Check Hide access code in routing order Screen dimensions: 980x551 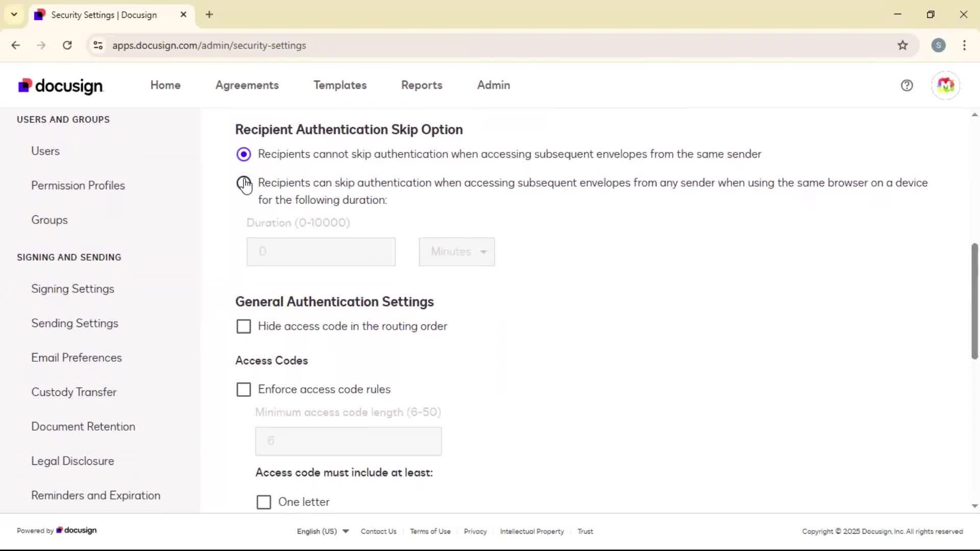[x=243, y=327]
